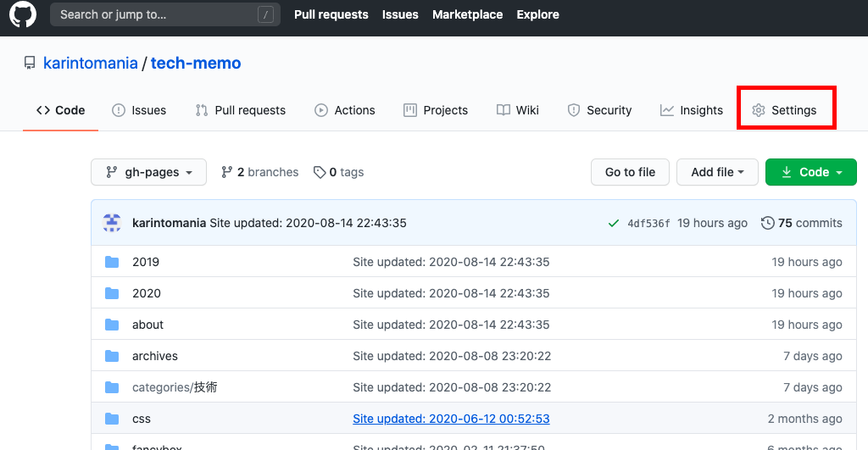
Task: Click the slash shortcut key icon in search
Action: [x=265, y=15]
